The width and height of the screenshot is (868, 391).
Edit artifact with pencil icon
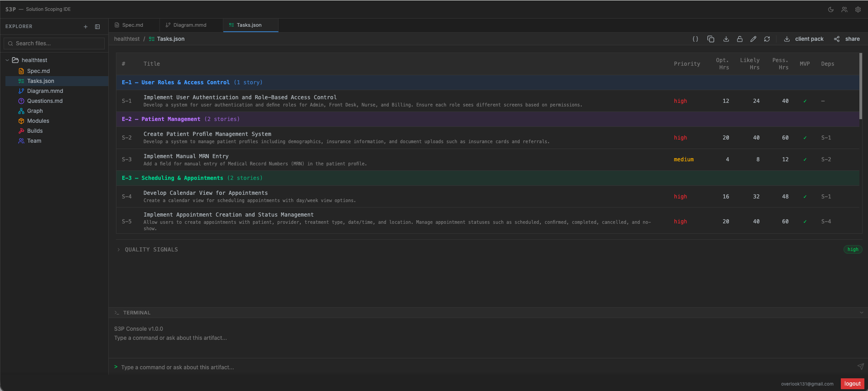coord(753,39)
